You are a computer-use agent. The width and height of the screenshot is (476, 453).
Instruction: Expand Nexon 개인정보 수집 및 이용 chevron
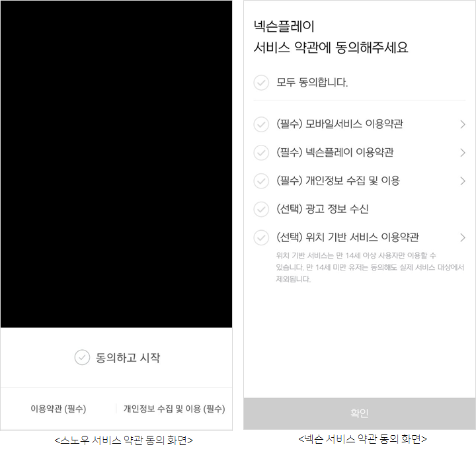(463, 181)
